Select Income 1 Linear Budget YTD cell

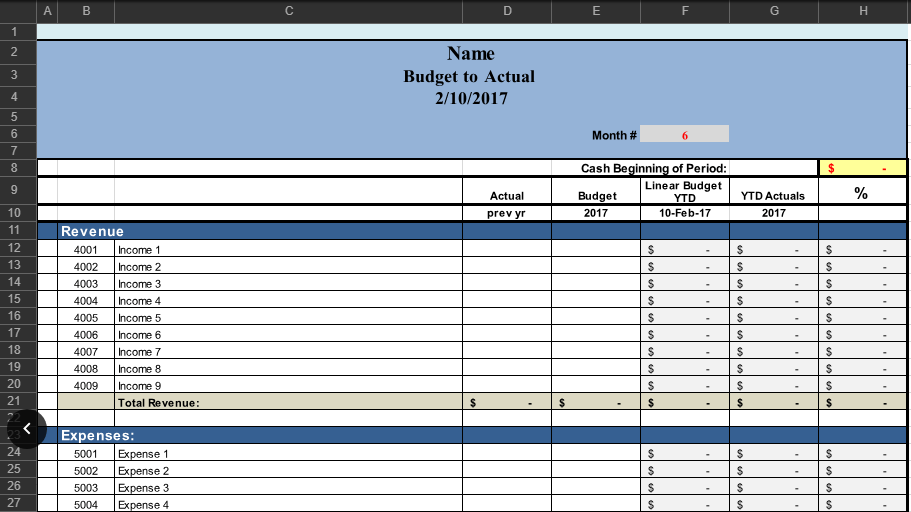(685, 250)
